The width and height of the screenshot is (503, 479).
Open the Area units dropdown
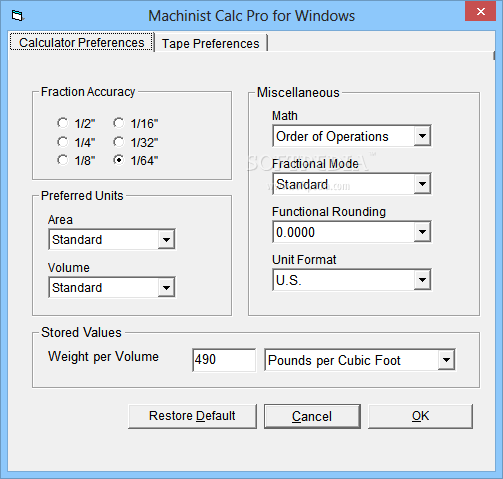[x=166, y=239]
